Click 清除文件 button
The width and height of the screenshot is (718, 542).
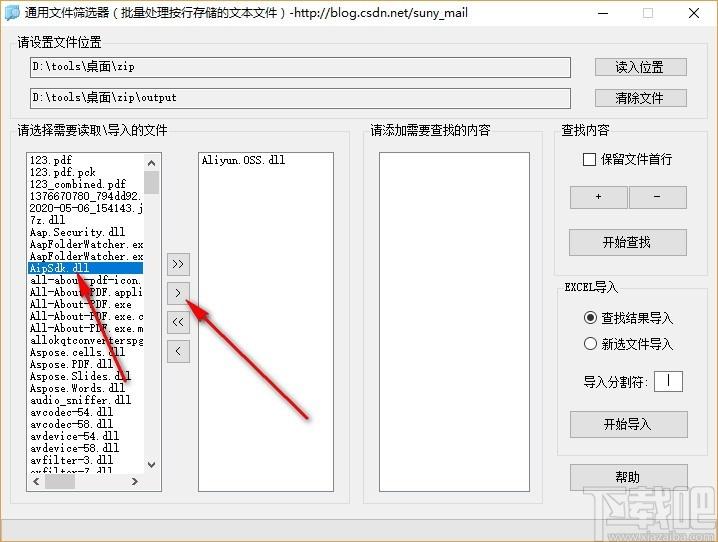point(641,98)
